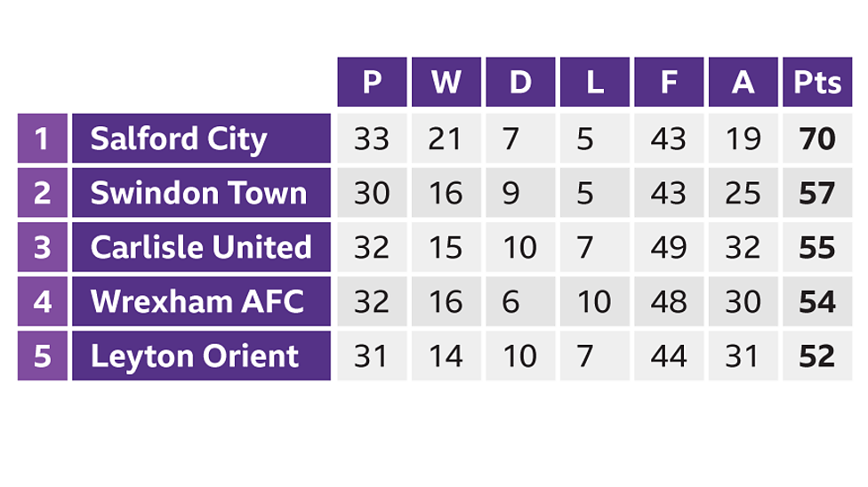Select the Leyton Orient team name

(x=195, y=355)
